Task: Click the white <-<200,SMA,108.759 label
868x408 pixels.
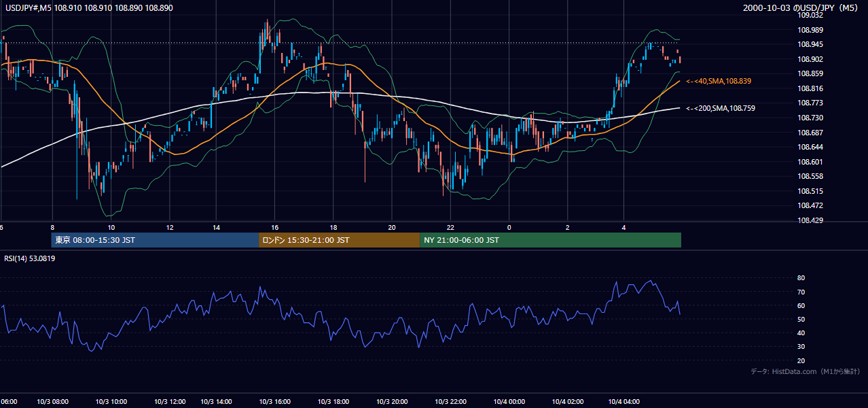Action: tap(721, 108)
